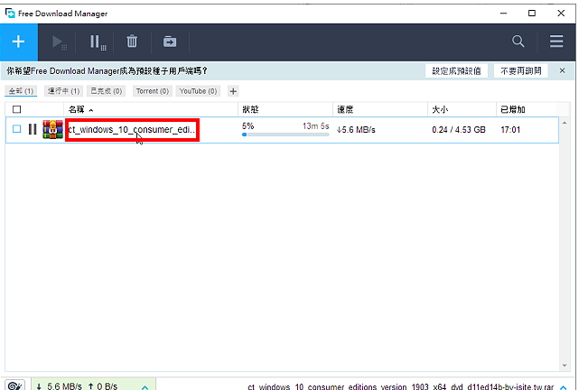Click the 17:01 added time cell
Screen dimensions: 588x390
point(510,130)
